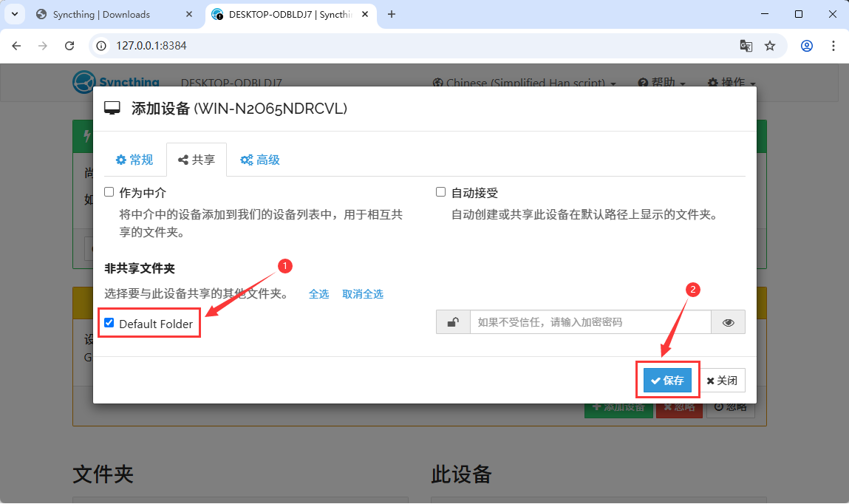Open the Chrome profile avatar
Image resolution: width=849 pixels, height=504 pixels.
(807, 46)
